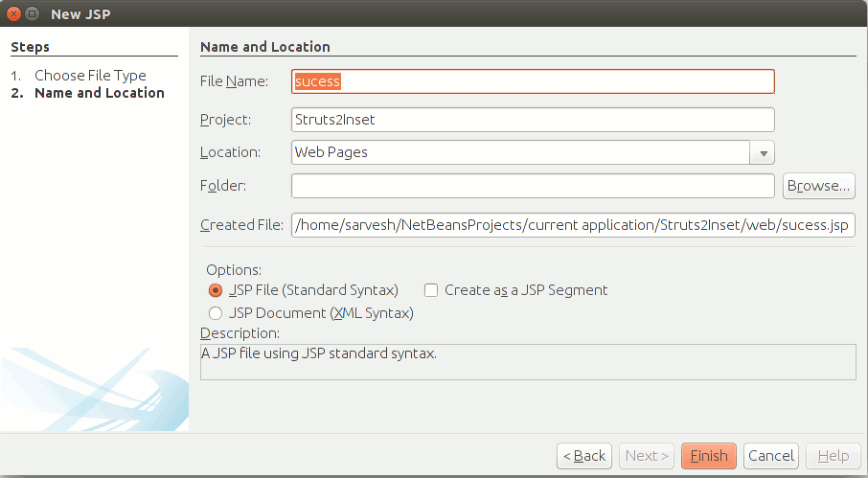868x478 pixels.
Task: Click the Description text area
Action: click(528, 362)
